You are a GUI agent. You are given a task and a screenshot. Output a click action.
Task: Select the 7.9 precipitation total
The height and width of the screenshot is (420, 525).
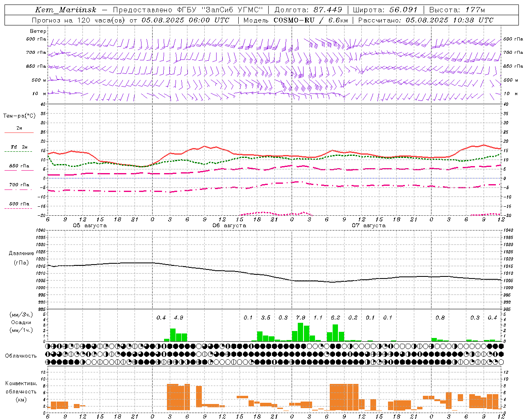[x=301, y=317]
